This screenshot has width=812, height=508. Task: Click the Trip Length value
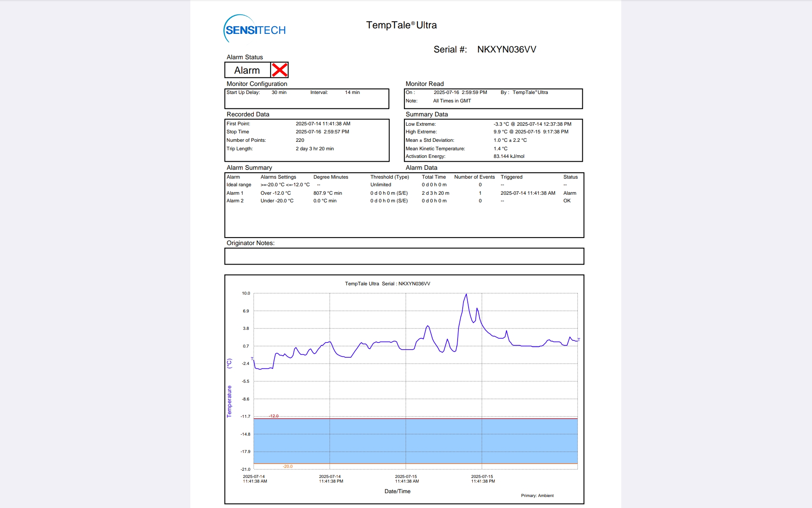[315, 149]
